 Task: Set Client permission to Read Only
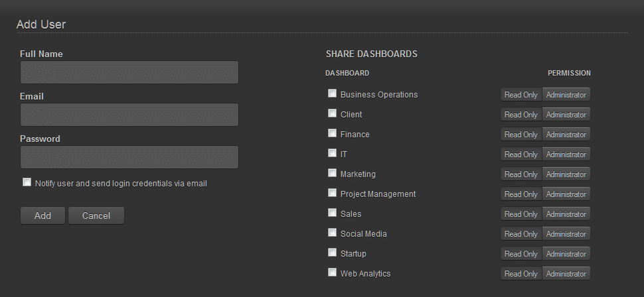click(x=521, y=115)
